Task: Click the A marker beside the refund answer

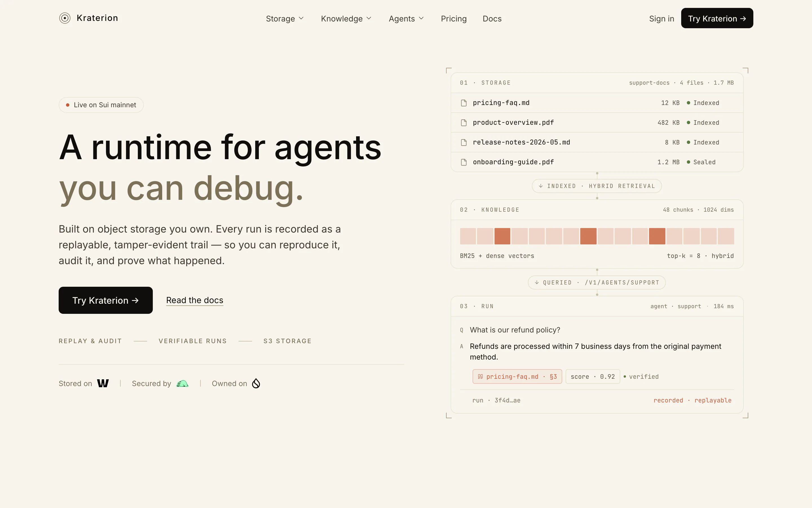Action: 462,346
